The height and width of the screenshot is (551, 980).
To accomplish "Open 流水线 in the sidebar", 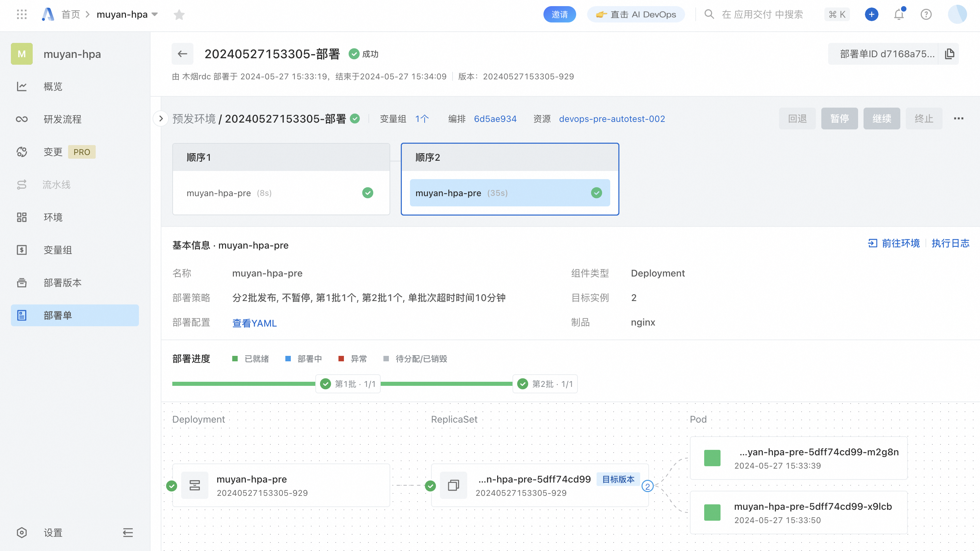I will click(75, 185).
